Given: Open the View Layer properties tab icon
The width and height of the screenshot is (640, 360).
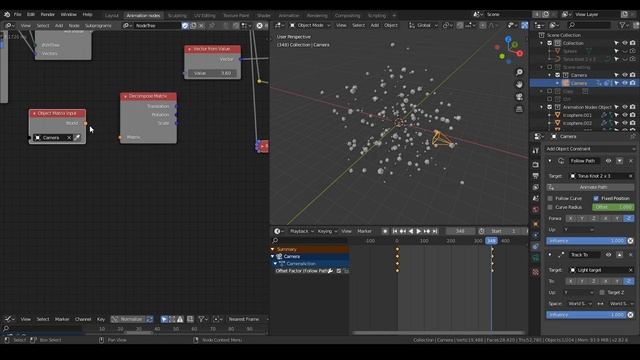Looking at the screenshot, I should click(x=536, y=187).
